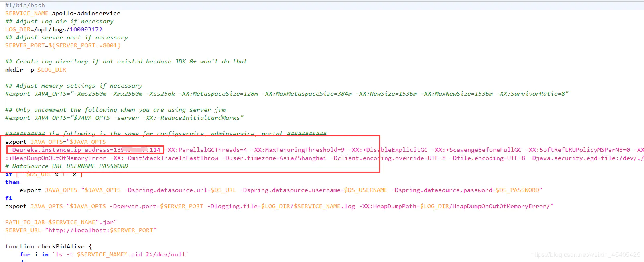
Task: Click the 'then' keyword line
Action: tap(12, 182)
